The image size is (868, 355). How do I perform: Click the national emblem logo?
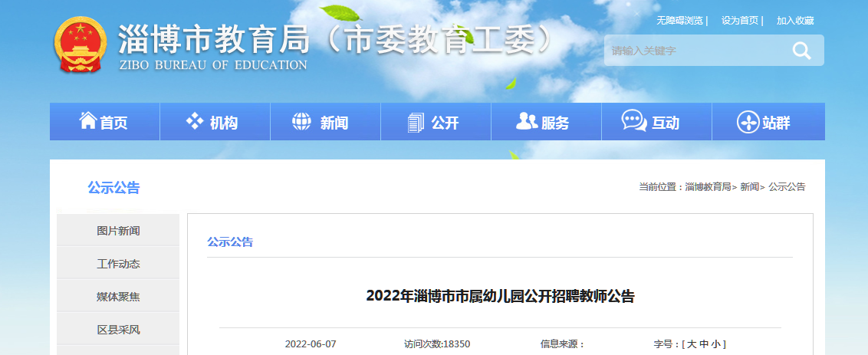pyautogui.click(x=81, y=44)
